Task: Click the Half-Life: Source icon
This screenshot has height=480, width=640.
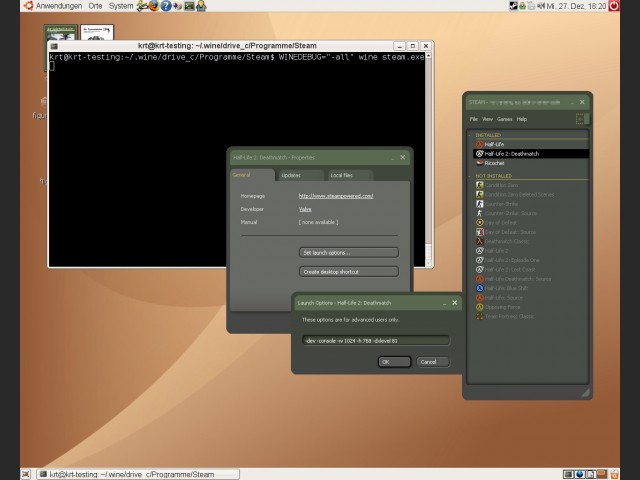Action: [480, 298]
